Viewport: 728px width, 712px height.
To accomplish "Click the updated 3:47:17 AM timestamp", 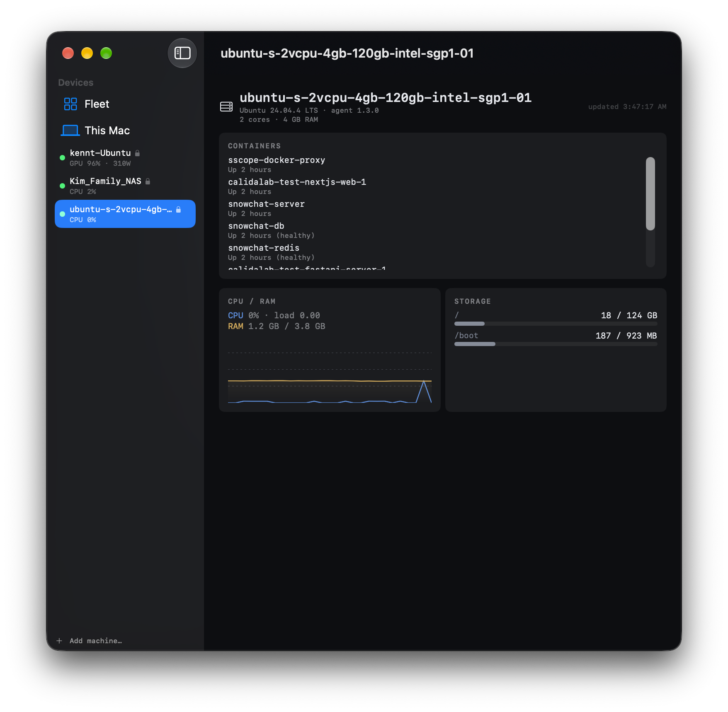I will (627, 107).
